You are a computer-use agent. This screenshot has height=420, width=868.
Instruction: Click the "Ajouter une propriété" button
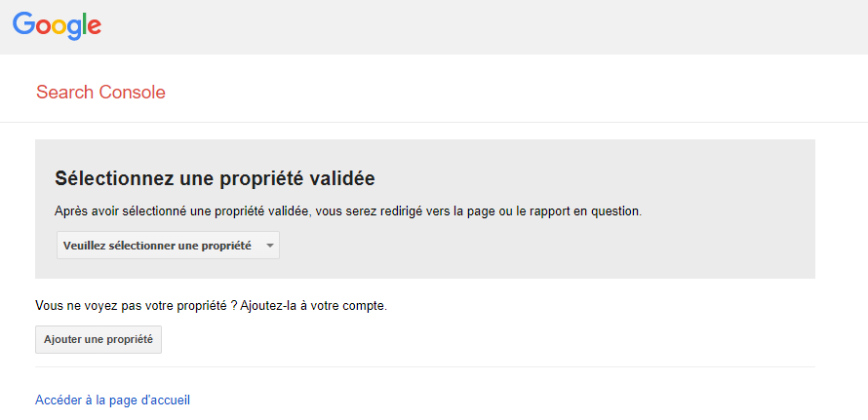pos(99,339)
